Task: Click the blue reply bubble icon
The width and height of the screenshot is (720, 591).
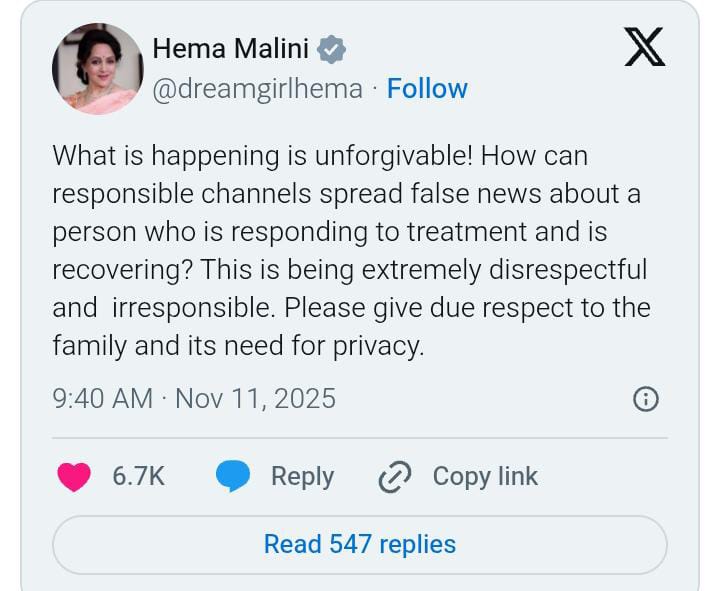Action: (233, 477)
